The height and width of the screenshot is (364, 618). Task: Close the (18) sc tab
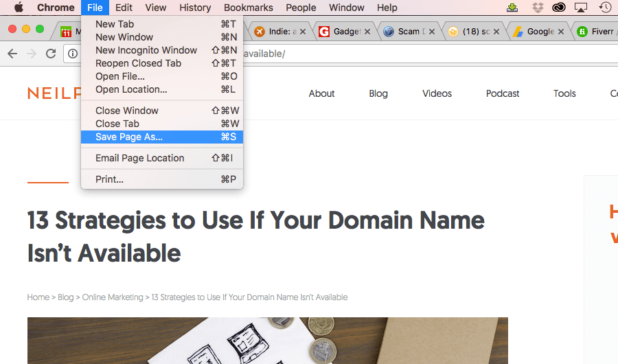tap(496, 32)
